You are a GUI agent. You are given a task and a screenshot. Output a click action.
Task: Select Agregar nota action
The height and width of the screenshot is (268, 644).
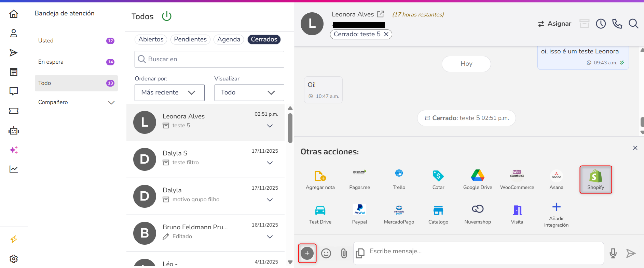click(320, 180)
